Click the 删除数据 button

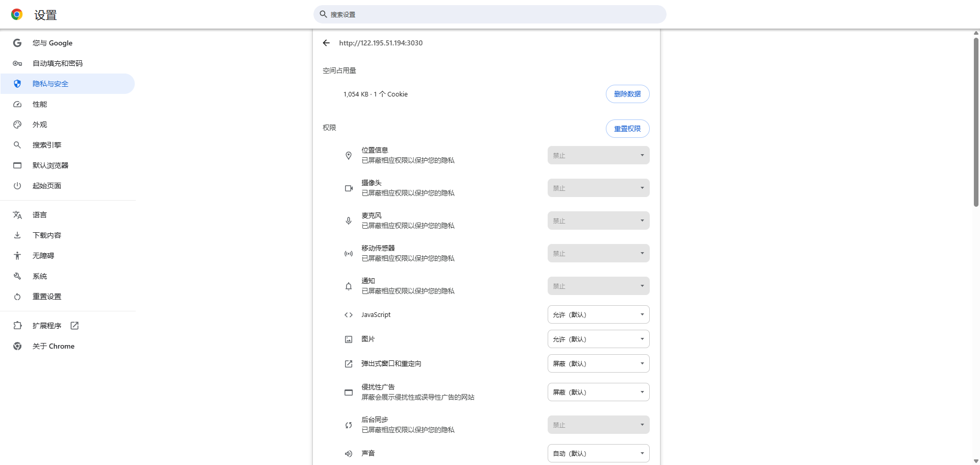click(627, 94)
